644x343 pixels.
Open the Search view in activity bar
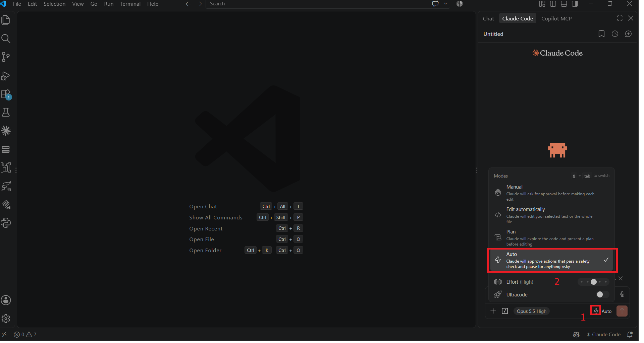pyautogui.click(x=6, y=39)
